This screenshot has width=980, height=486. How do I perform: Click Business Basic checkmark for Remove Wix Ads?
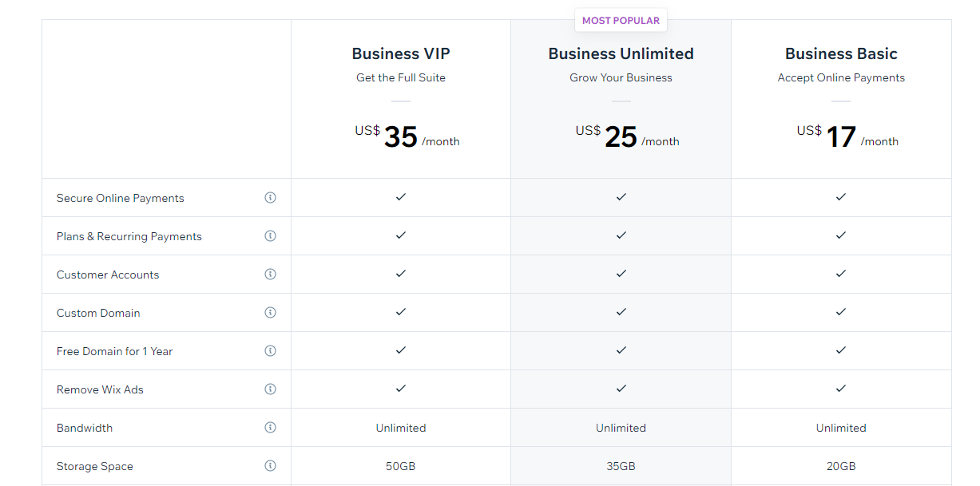841,388
